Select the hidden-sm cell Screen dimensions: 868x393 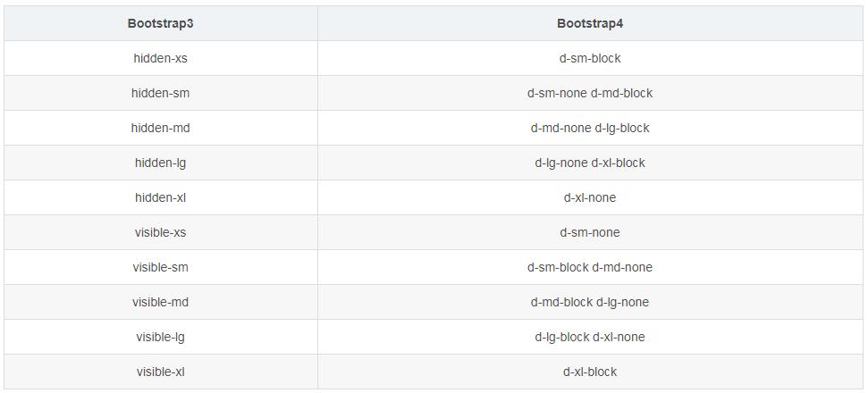[x=161, y=93]
